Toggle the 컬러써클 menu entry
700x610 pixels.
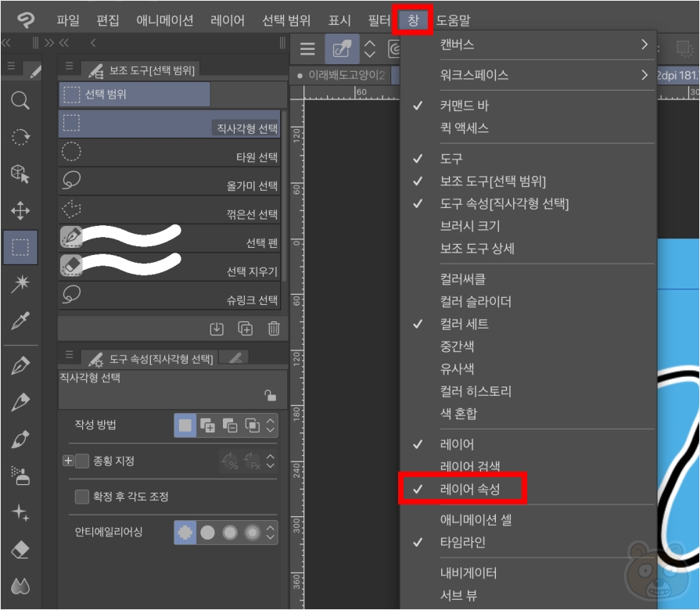tap(463, 279)
